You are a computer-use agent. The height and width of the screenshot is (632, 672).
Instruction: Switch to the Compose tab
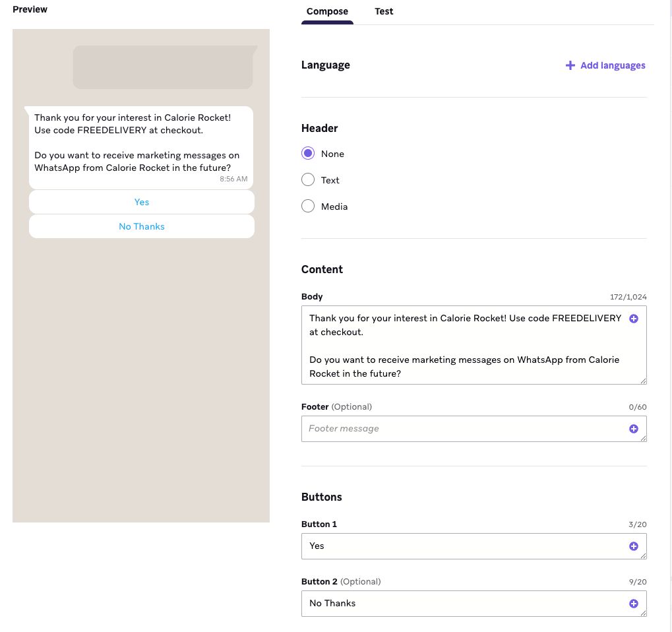point(327,11)
